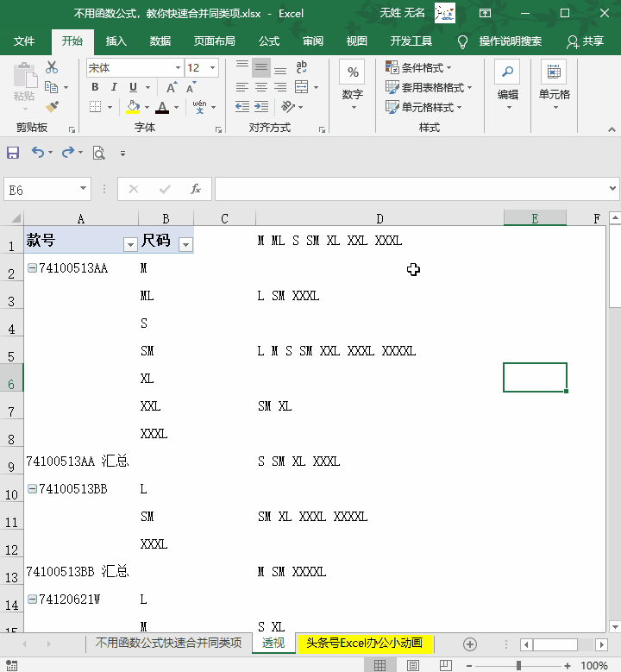Image resolution: width=621 pixels, height=672 pixels.
Task: Collapse the 74100513AA group
Action: click(32, 268)
